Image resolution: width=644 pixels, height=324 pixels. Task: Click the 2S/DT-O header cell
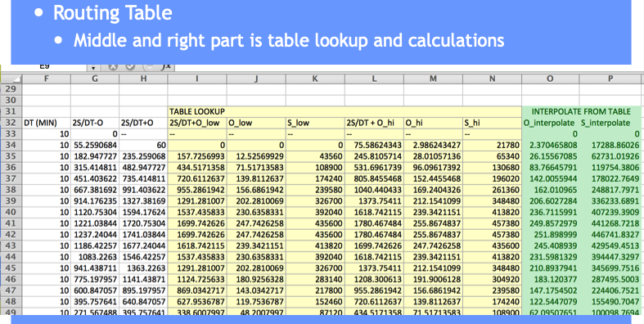click(x=95, y=123)
